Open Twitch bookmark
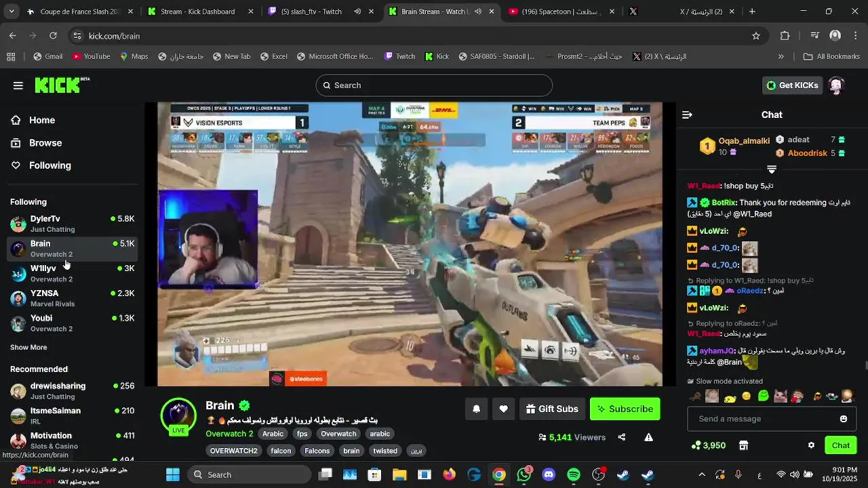The image size is (868, 488). [x=399, y=56]
